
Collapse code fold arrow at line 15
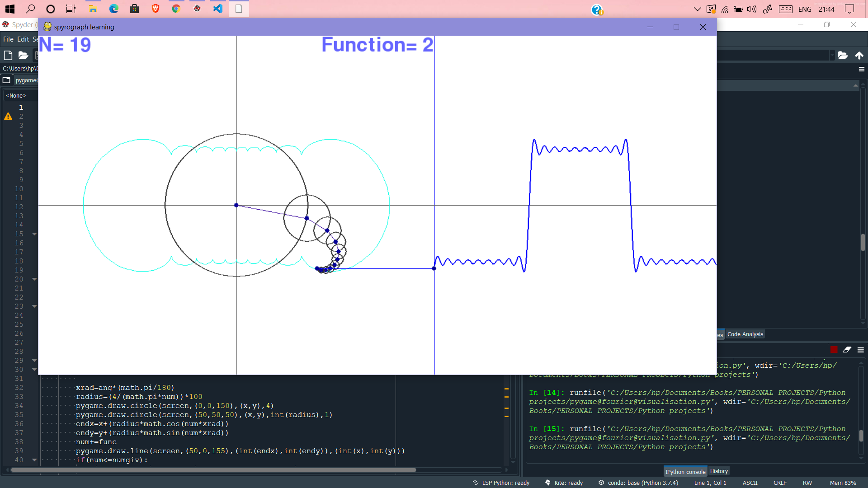34,234
